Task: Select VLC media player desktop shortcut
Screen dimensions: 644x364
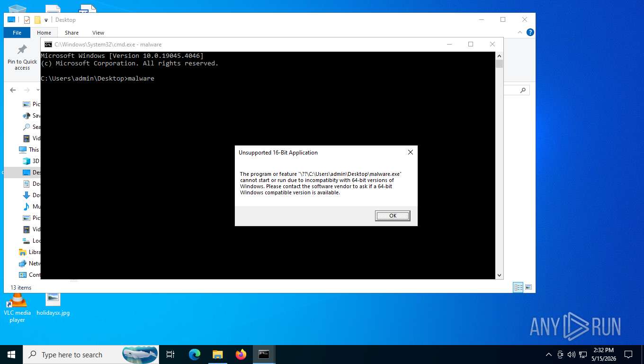Action: coord(17,308)
